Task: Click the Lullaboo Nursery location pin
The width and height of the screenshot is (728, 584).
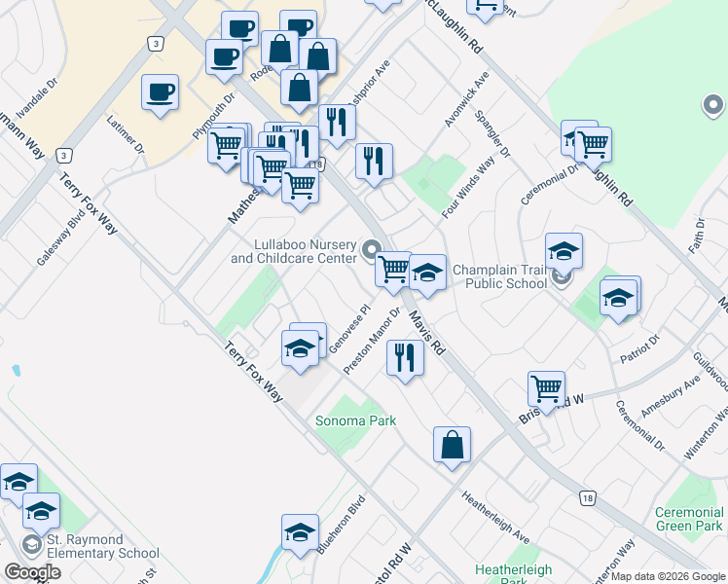Action: click(x=371, y=251)
